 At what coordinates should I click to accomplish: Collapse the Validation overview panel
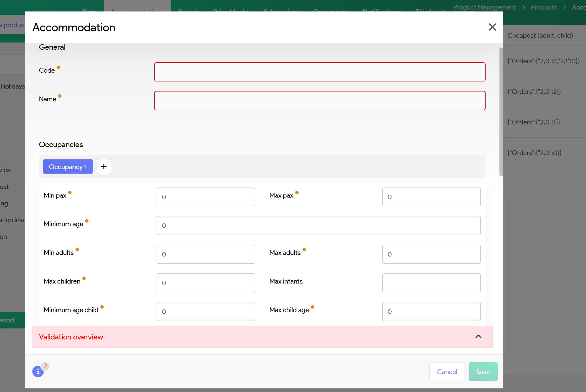click(x=478, y=337)
